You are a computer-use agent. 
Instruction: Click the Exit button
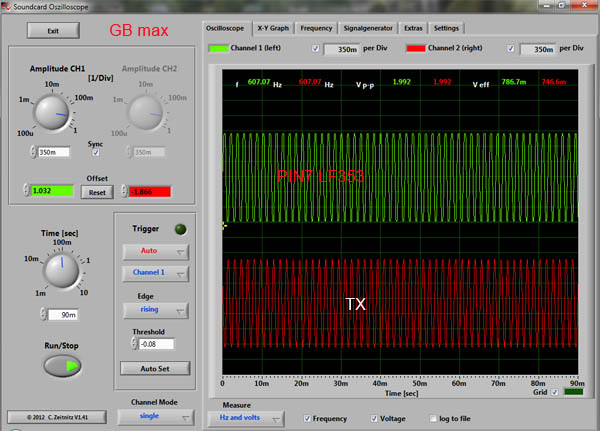52,31
